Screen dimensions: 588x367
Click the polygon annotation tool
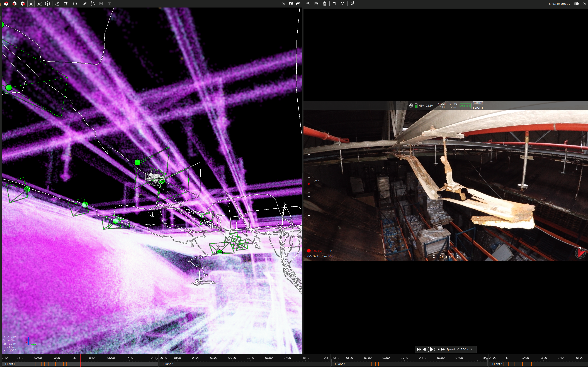(93, 4)
